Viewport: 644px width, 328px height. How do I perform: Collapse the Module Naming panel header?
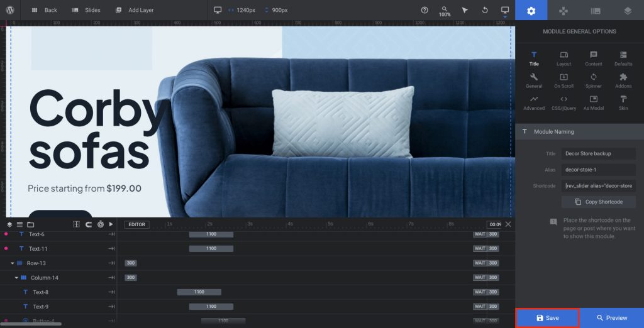[579, 132]
